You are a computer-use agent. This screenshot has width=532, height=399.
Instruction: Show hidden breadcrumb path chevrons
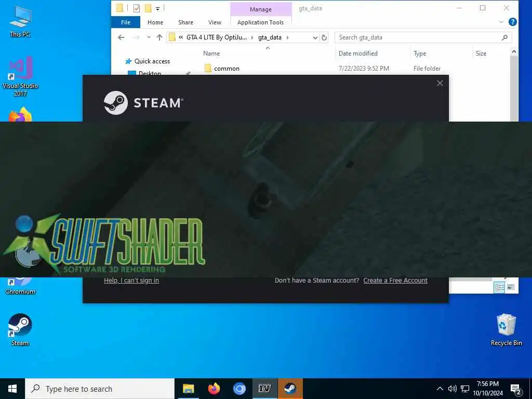point(181,37)
